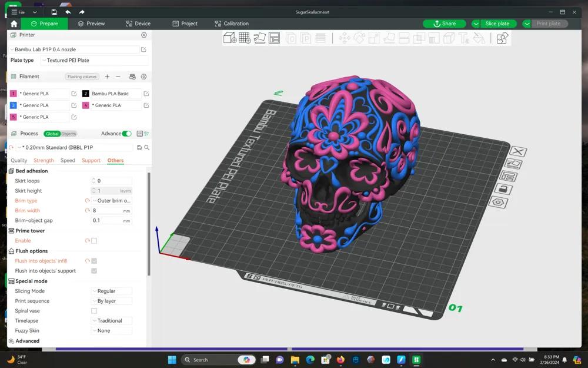Open Printer settings gear icon
Viewport: 588px width, 368px height.
click(x=144, y=35)
